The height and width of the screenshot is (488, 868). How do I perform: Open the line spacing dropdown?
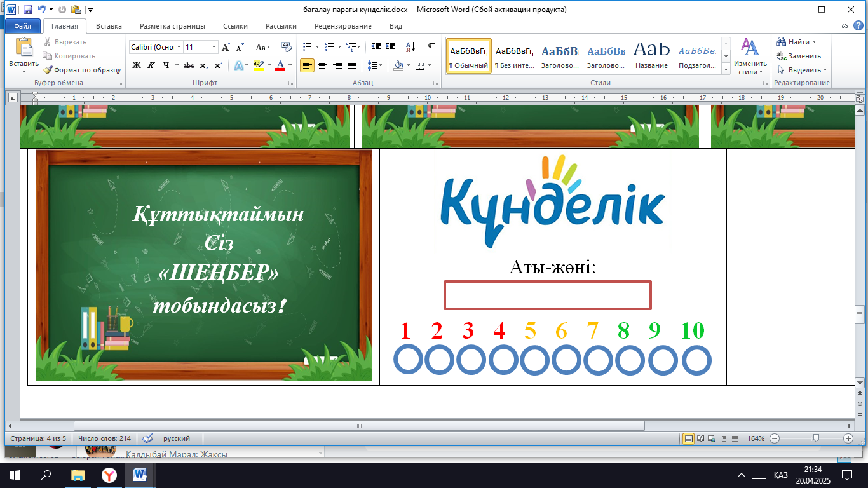point(376,65)
